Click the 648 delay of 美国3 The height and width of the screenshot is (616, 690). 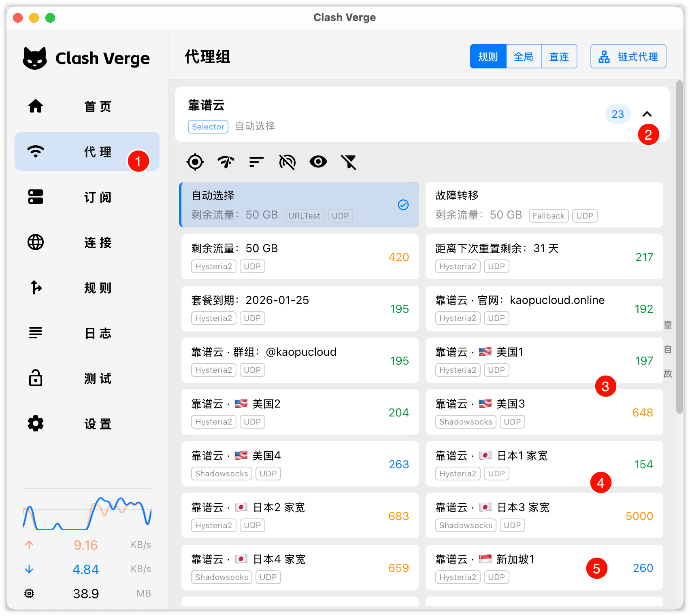point(642,412)
